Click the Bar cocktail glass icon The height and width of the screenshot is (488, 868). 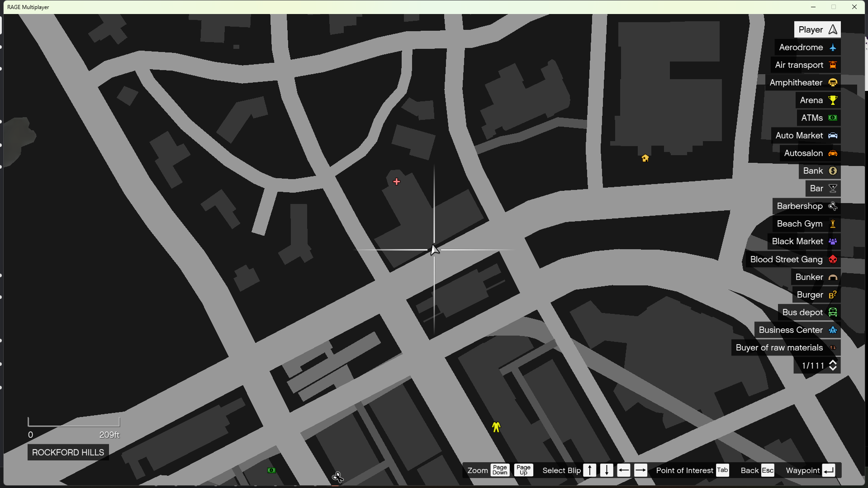tap(833, 189)
